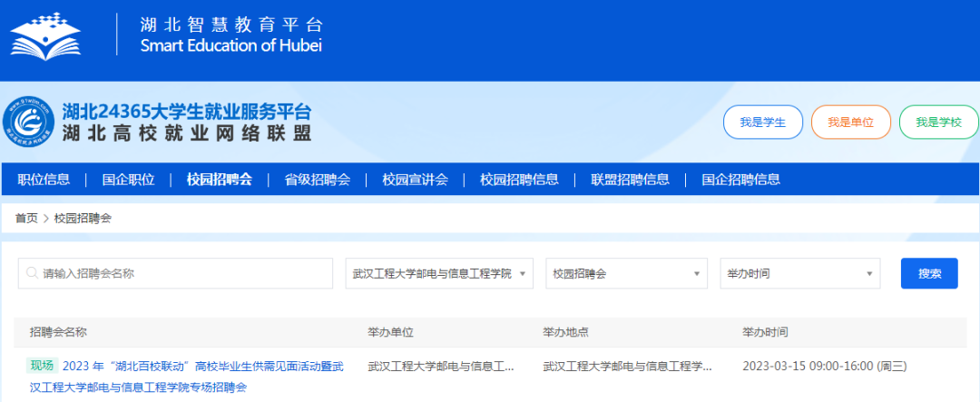
Task: Open 校园招聘会 navigation item
Action: pos(220,180)
